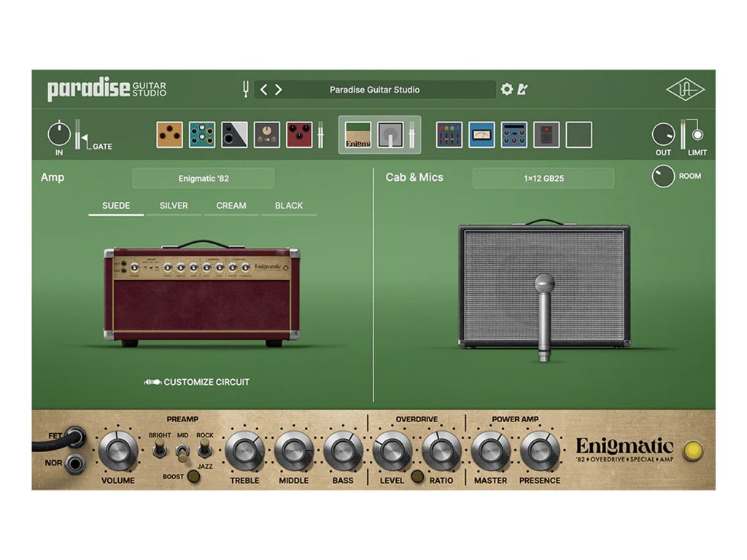747x560 pixels.
Task: Flip the Rock/Jazz switch
Action: tap(205, 450)
